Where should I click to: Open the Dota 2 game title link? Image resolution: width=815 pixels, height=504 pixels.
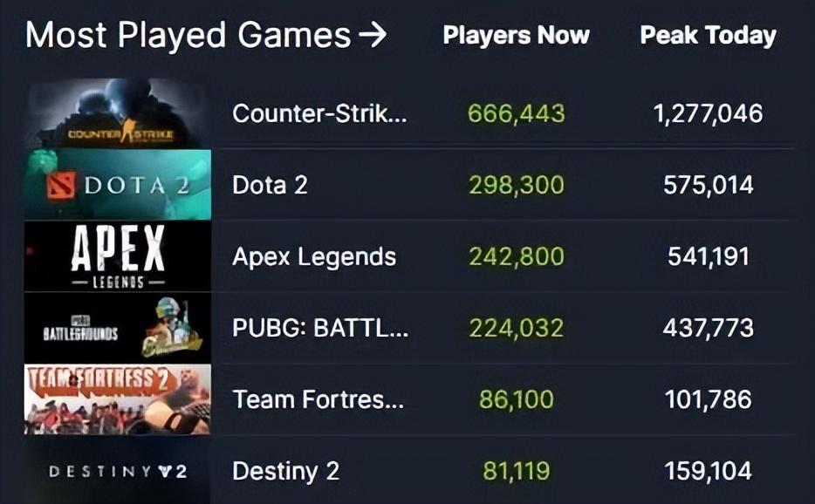click(270, 185)
